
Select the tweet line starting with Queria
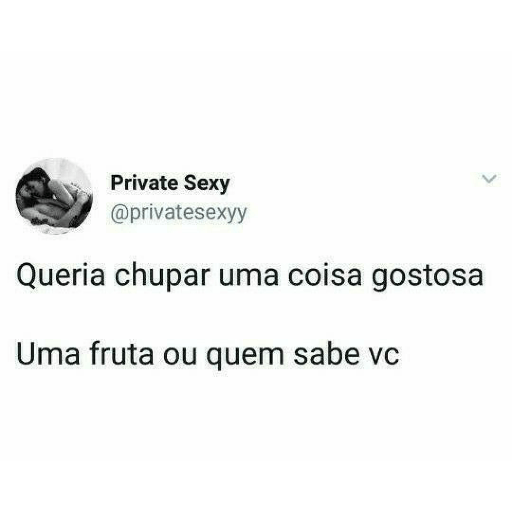(x=250, y=276)
